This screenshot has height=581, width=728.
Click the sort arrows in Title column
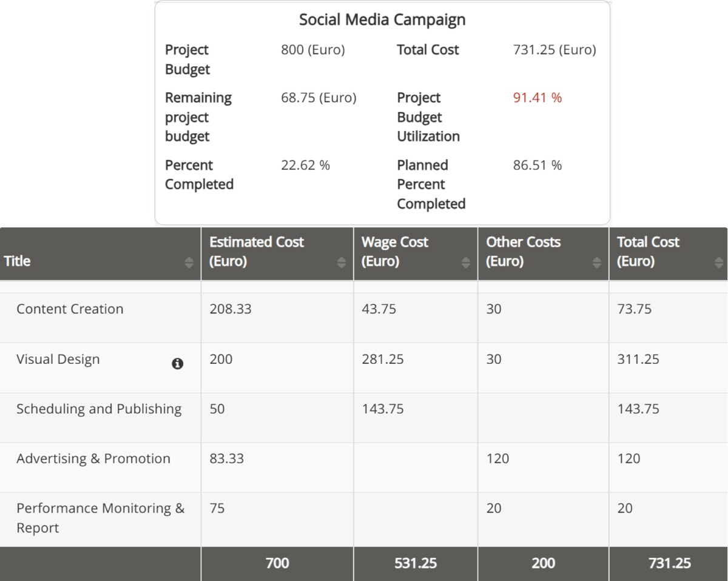[x=189, y=262]
